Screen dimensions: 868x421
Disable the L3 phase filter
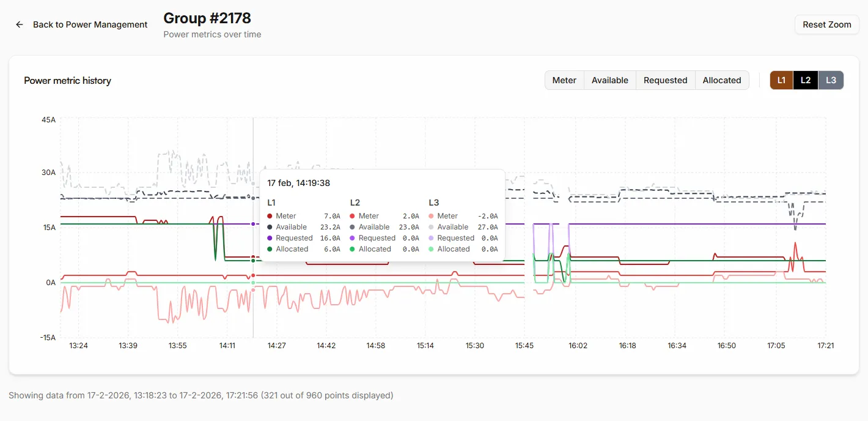point(831,80)
